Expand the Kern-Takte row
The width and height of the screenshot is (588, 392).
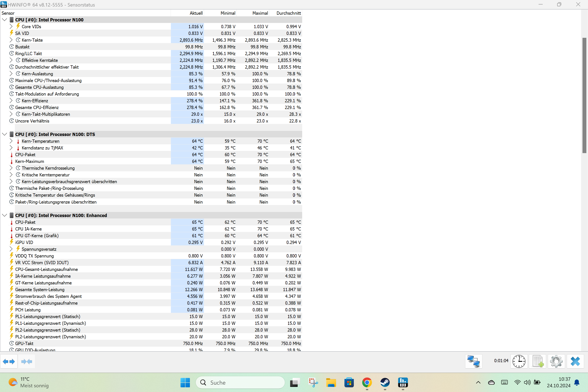pos(11,40)
